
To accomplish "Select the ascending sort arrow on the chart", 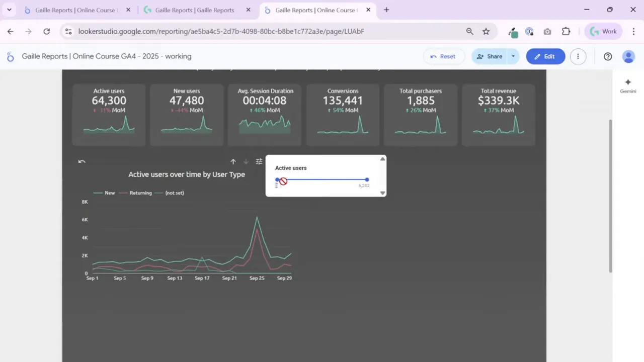I will click(233, 161).
